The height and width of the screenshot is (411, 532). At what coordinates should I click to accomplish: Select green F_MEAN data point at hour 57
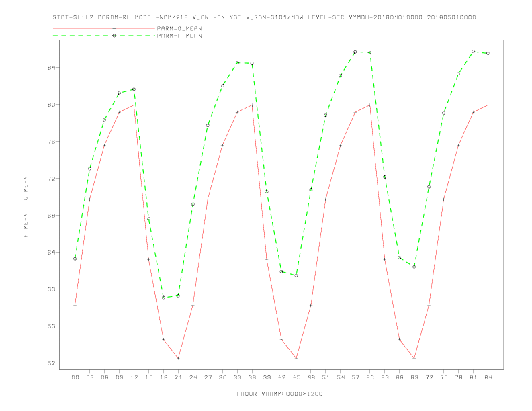[x=355, y=52]
